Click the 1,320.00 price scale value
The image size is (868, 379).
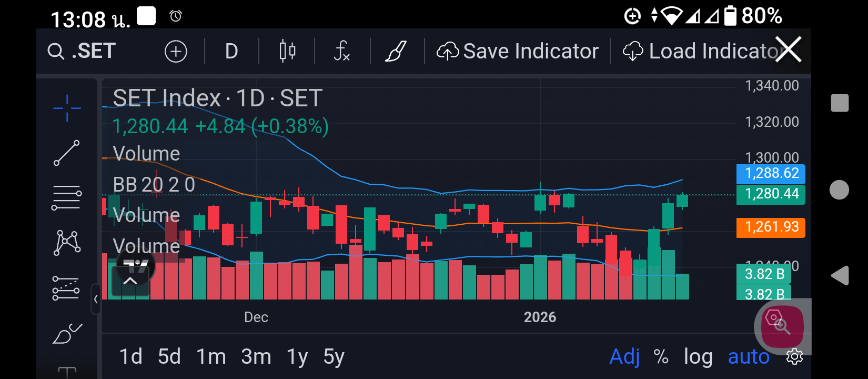772,122
